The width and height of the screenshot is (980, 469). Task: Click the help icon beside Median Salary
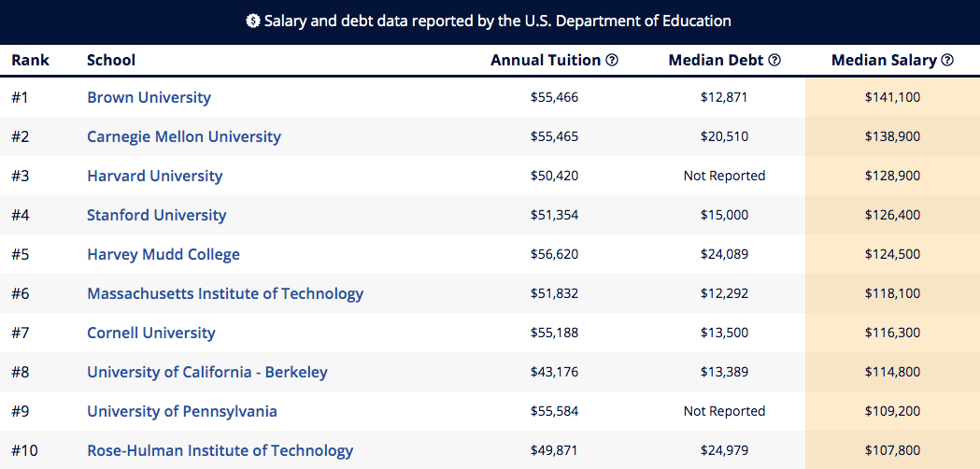pos(947,60)
